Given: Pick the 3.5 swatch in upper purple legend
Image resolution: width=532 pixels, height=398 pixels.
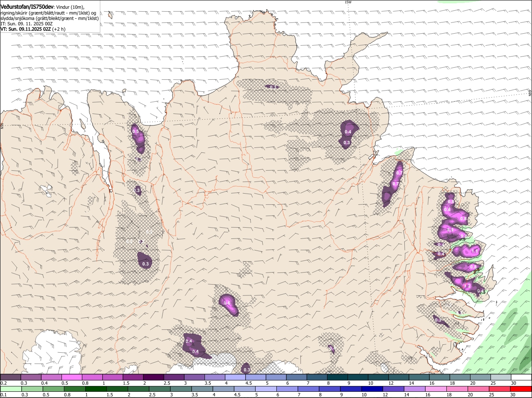Looking at the screenshot, I should (x=214, y=377).
